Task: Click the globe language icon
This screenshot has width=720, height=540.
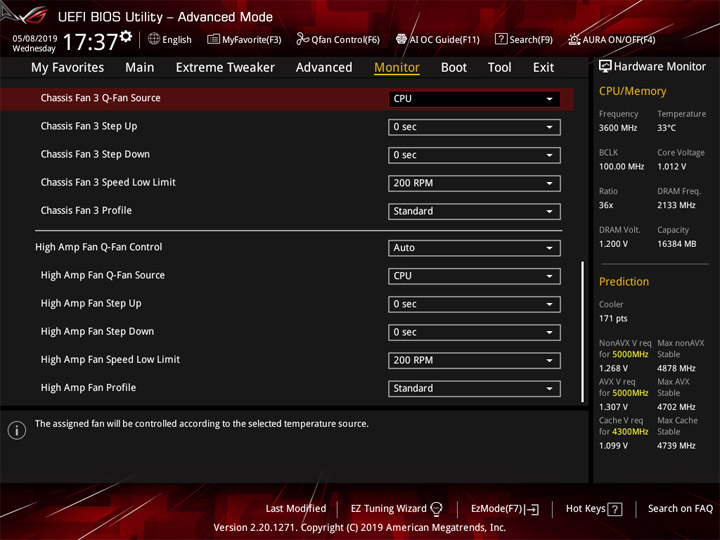Action: point(154,39)
